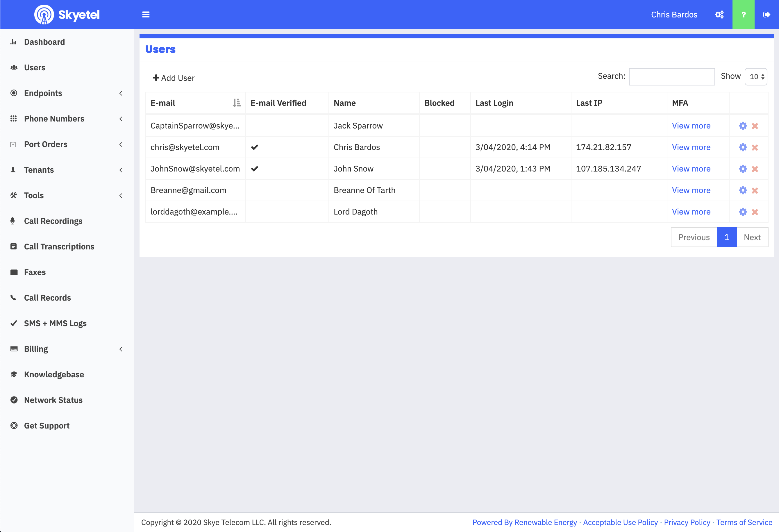Open Call Records menu item
This screenshot has width=779, height=532.
click(47, 298)
